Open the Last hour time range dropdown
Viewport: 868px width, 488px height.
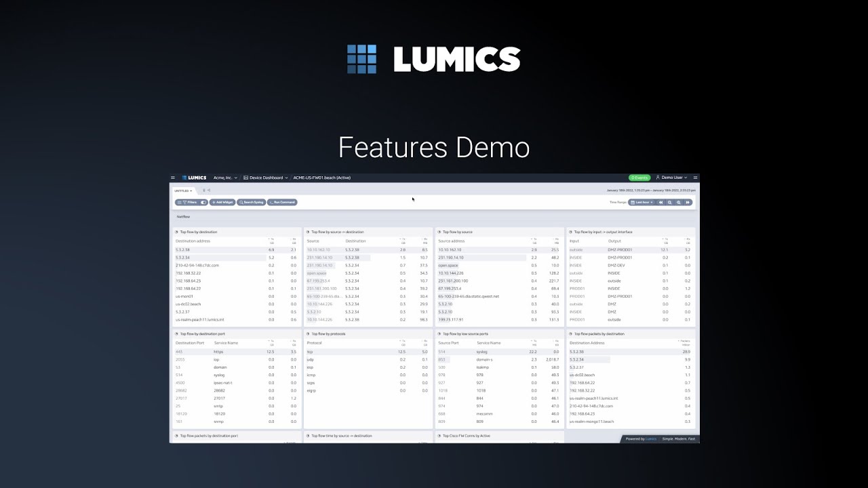(x=642, y=202)
